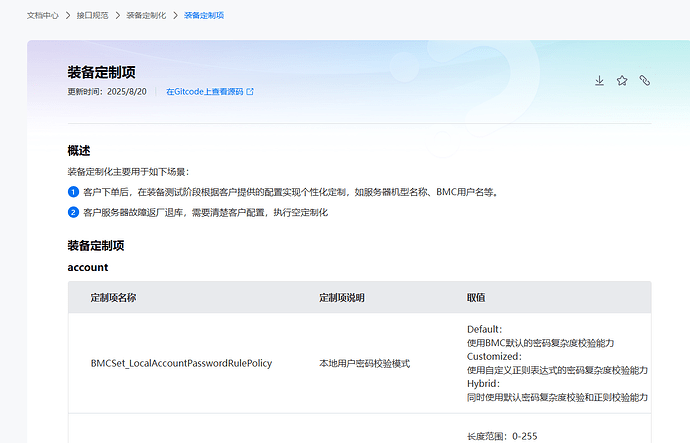Favorite the page with the star icon
The image size is (690, 443).
622,81
